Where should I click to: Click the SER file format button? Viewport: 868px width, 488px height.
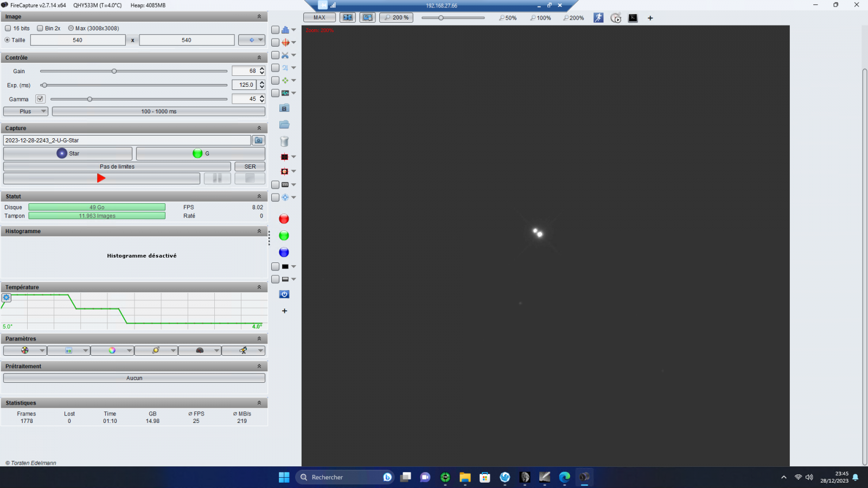point(250,166)
